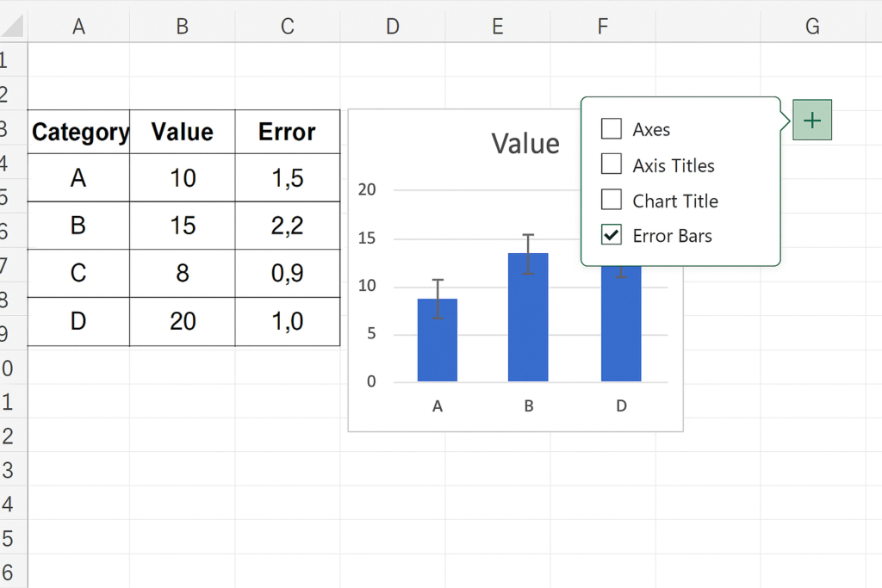This screenshot has width=882, height=588.
Task: Select column A header
Action: [x=78, y=26]
